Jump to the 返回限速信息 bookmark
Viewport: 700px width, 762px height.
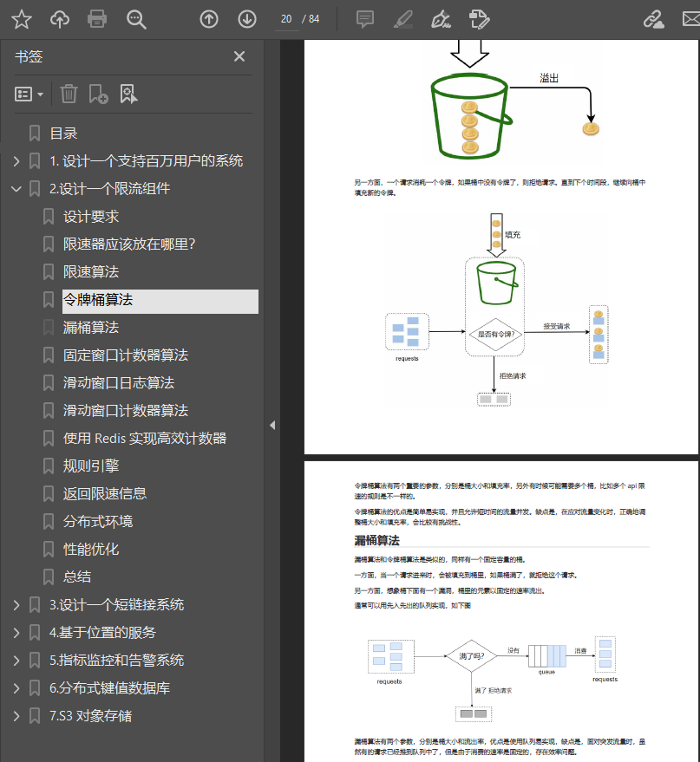point(104,494)
